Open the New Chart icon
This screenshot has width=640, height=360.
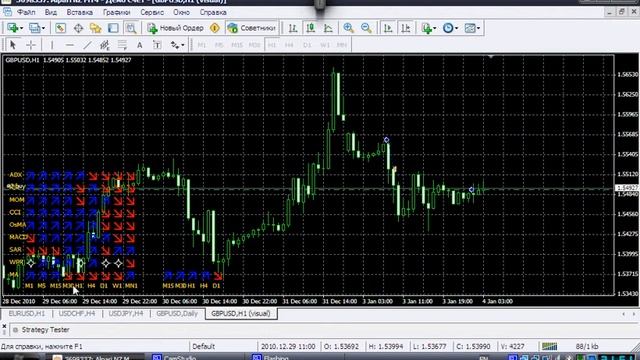click(12, 28)
